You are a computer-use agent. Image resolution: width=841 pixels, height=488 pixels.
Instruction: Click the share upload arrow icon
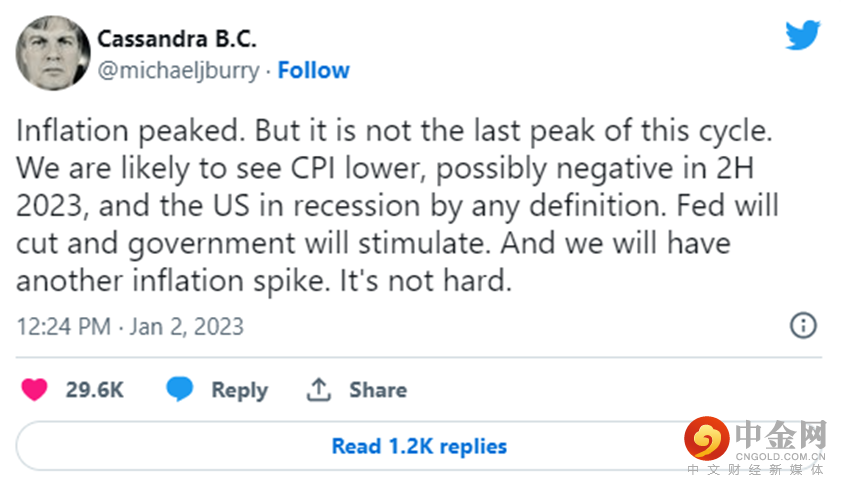point(319,389)
